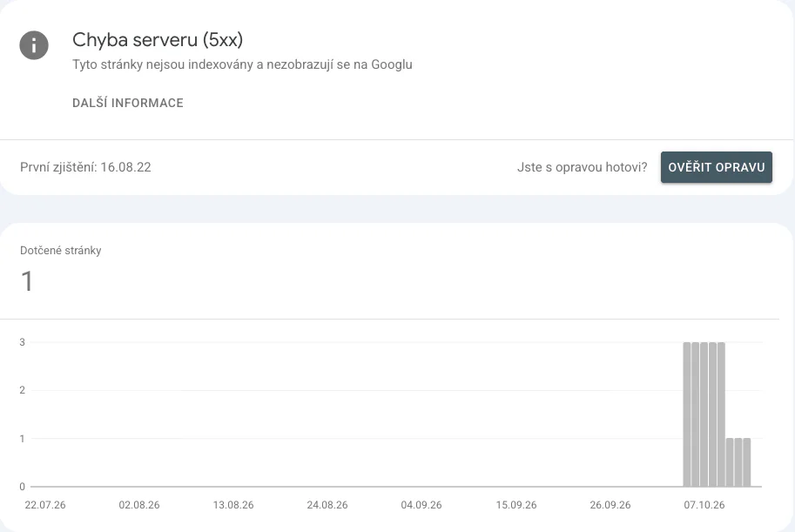
Task: Click the Dotčené stránky label
Action: coord(61,250)
